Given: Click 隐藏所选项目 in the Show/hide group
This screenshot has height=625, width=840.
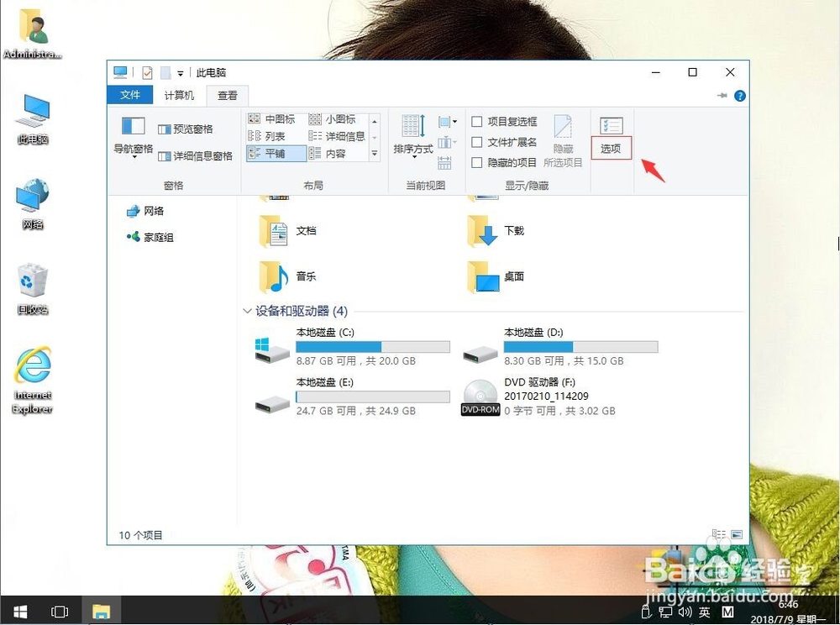Looking at the screenshot, I should point(564,141).
